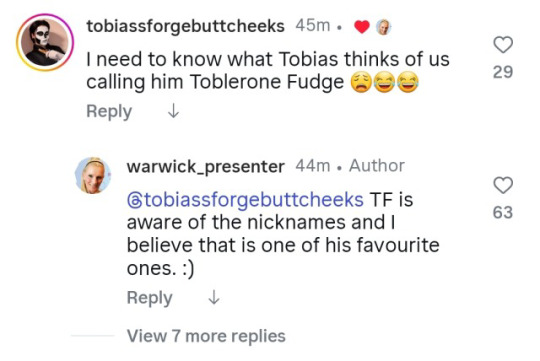Click the tiny author avatar beside red heart
540x361 pixels.
(x=383, y=27)
